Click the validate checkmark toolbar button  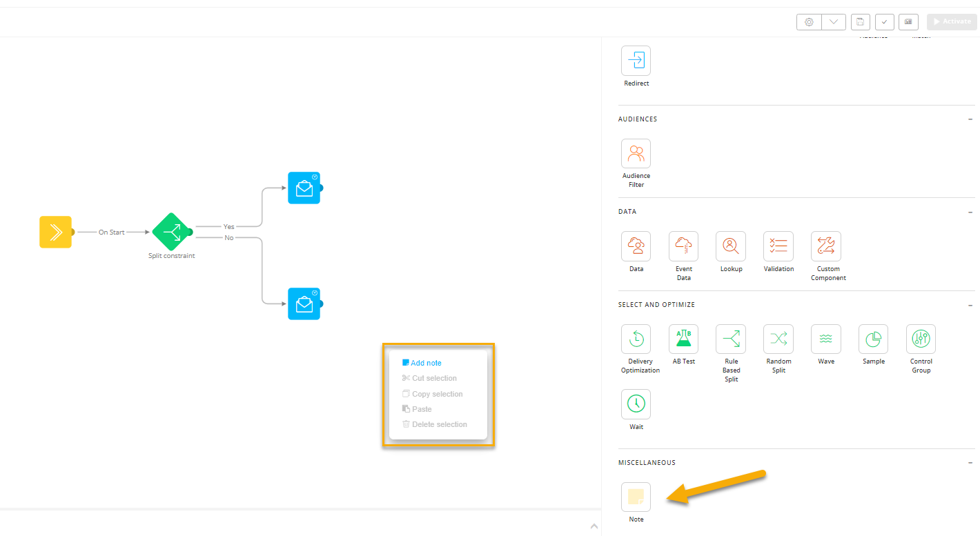click(x=885, y=22)
